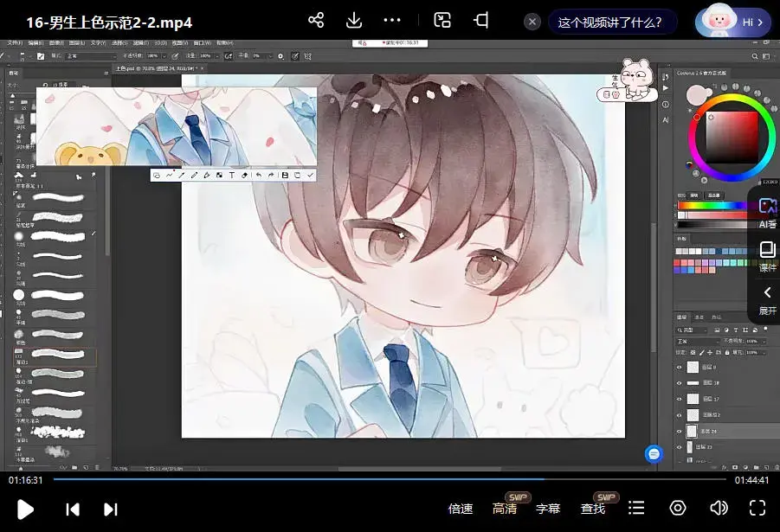
Task: Click the share icon in the top bar
Action: (315, 20)
